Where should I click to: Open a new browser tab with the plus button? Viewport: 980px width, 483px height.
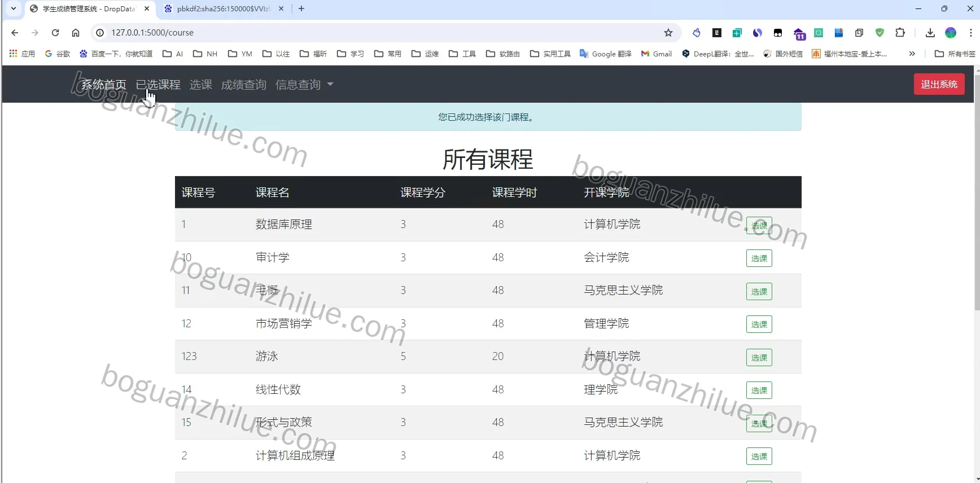301,8
